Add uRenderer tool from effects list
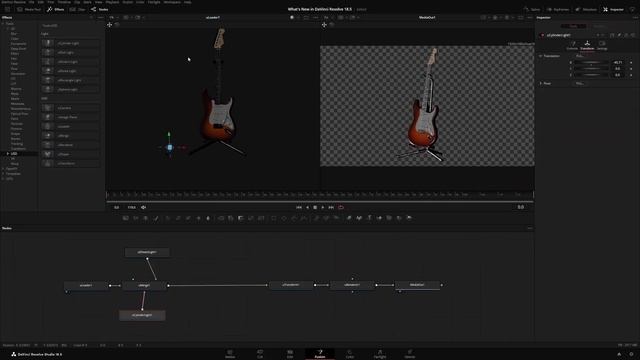 (x=71, y=145)
